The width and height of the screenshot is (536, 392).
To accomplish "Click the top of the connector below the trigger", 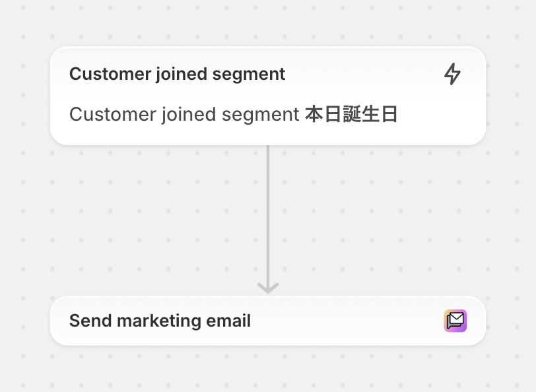I will pyautogui.click(x=268, y=148).
